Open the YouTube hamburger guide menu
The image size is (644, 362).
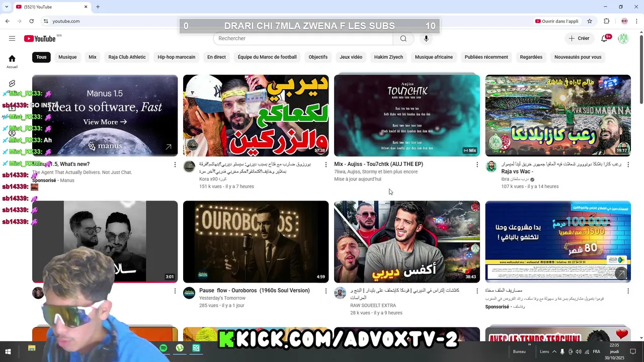click(12, 39)
